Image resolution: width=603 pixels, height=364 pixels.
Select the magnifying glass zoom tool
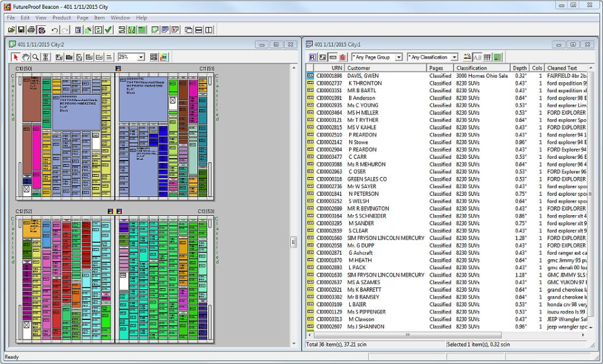coord(35,57)
